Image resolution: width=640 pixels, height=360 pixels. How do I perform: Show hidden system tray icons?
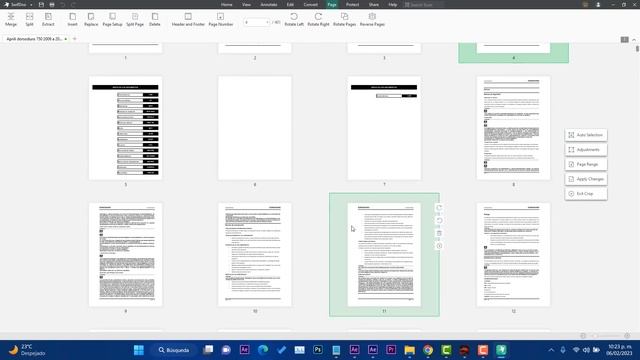[x=551, y=350]
